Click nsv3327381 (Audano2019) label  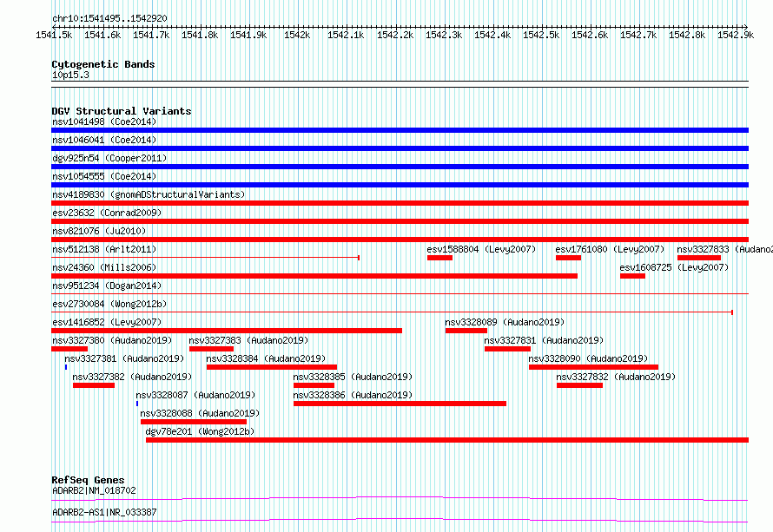124,358
